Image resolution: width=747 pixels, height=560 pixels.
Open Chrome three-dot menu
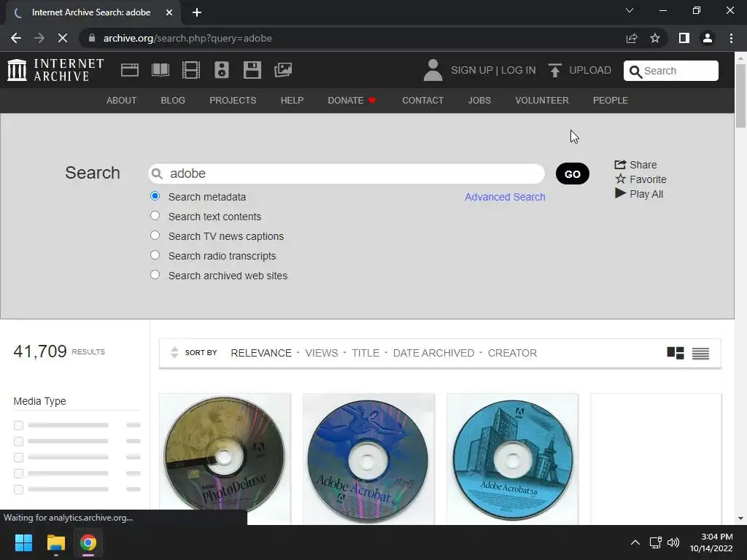click(x=731, y=38)
